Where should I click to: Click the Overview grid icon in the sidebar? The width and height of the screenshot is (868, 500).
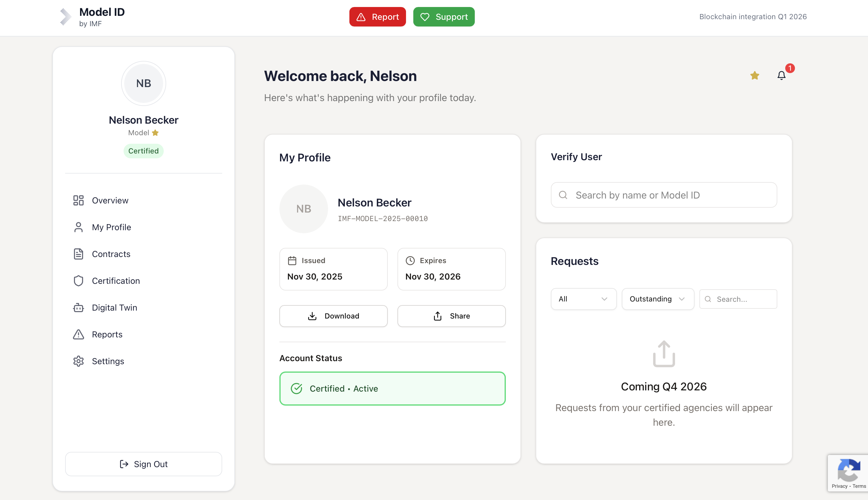coord(78,200)
